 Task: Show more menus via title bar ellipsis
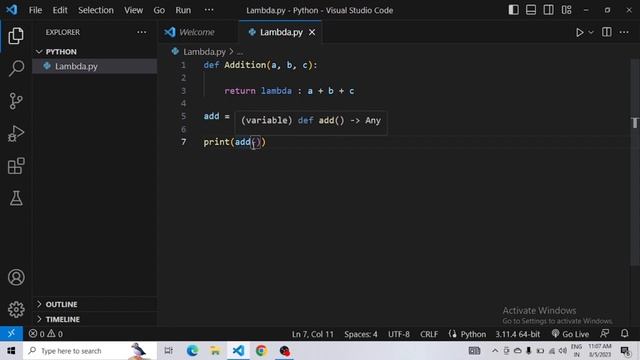coord(209,10)
